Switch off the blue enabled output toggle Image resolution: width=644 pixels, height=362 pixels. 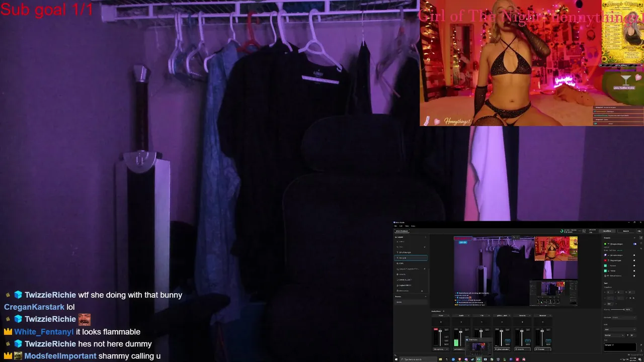(635, 244)
